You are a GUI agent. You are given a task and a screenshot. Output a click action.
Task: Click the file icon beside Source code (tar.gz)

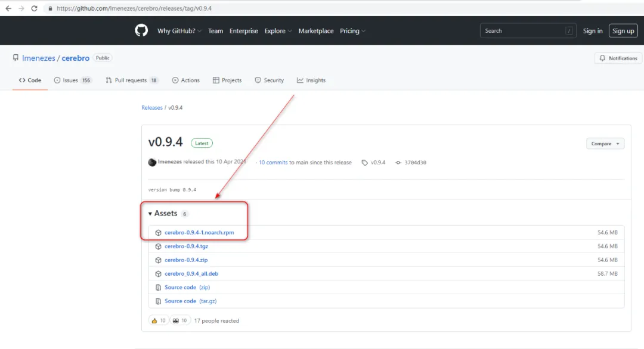(x=158, y=301)
